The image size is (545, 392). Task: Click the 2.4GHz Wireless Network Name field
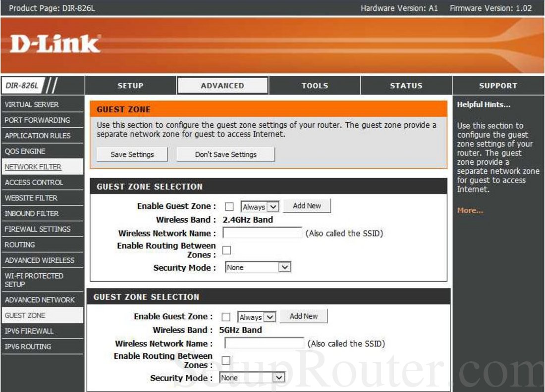tap(263, 232)
